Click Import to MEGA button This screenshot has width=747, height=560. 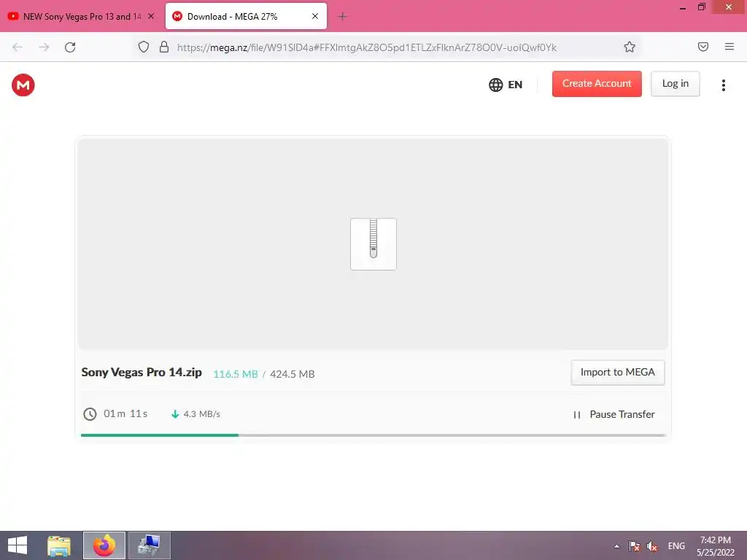[617, 373]
